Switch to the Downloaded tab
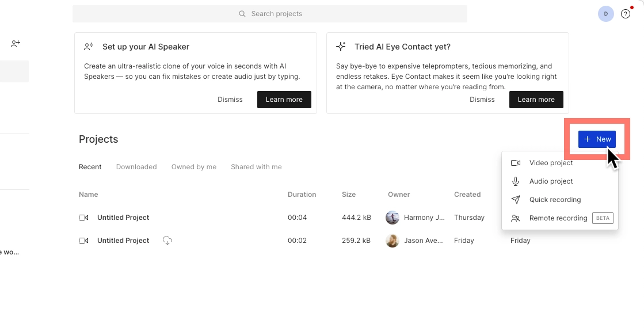Viewport: 644px width, 335px height. (136, 167)
